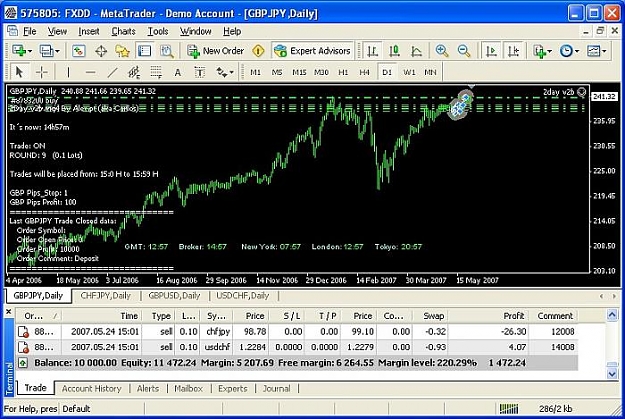Toggle the Market Watch window icon
625x419 pixels.
(x=79, y=51)
